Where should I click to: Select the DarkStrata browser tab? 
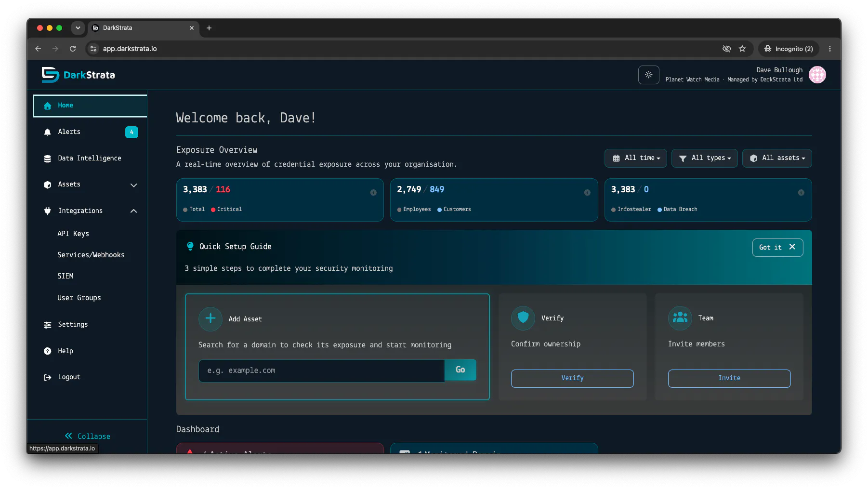[x=144, y=28]
